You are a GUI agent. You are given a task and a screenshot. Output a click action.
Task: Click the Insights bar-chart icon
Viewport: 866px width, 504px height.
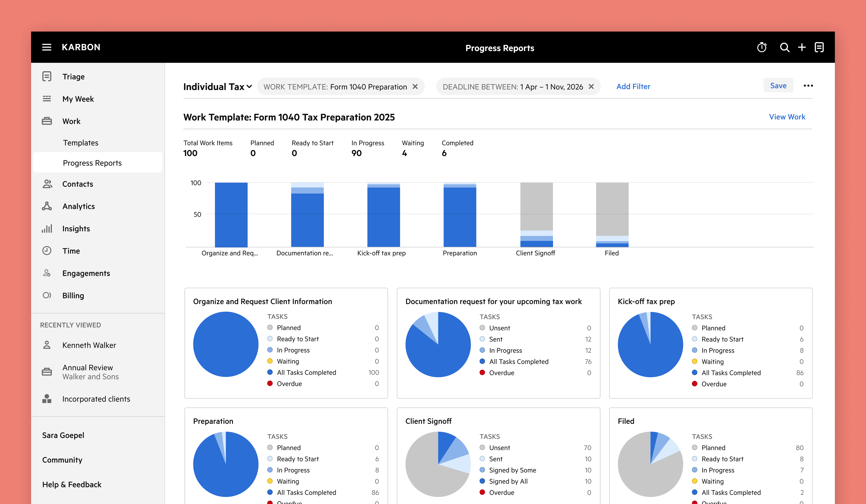point(47,229)
